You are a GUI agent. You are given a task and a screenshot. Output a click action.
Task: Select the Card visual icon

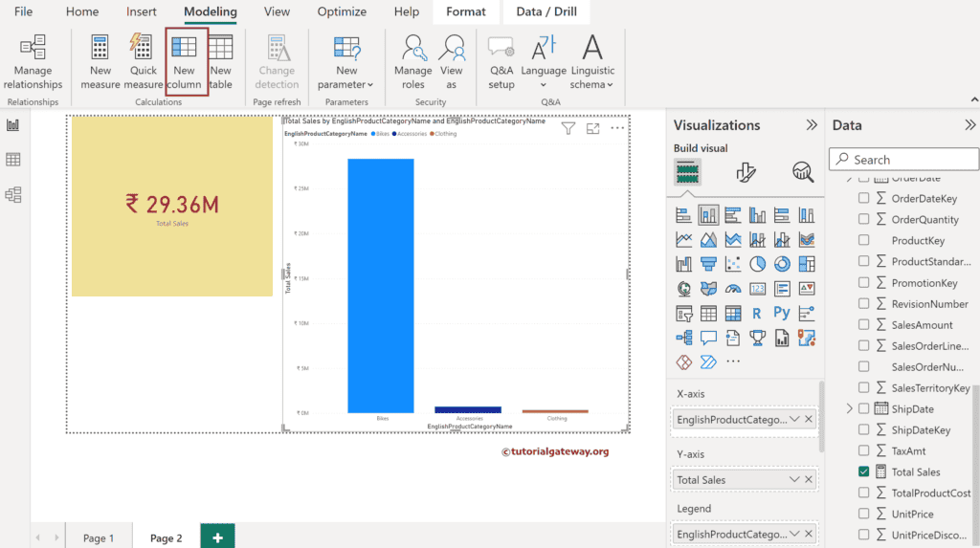[758, 289]
